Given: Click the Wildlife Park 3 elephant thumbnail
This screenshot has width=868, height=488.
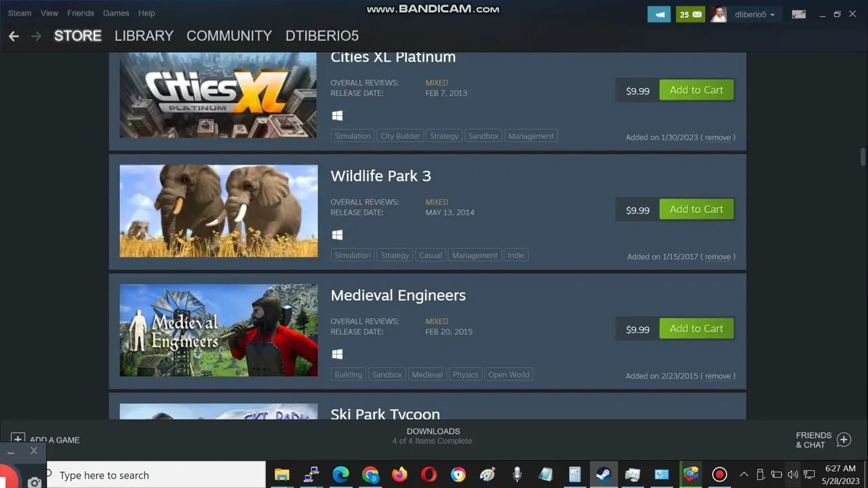Looking at the screenshot, I should (218, 211).
